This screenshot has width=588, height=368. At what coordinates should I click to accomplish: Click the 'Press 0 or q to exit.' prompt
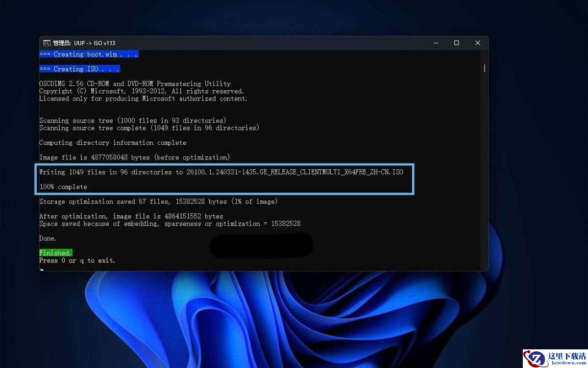click(x=77, y=261)
